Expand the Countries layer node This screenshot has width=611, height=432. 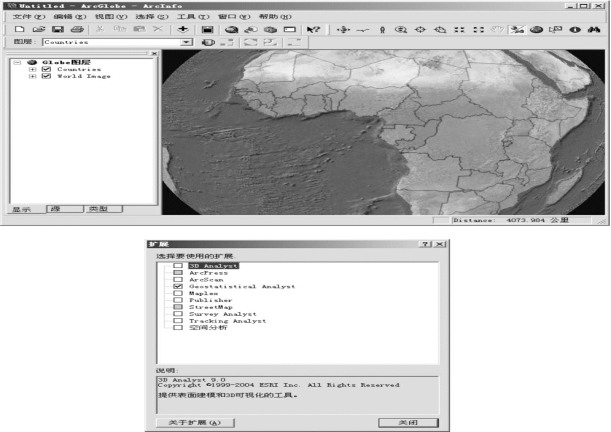click(x=33, y=69)
